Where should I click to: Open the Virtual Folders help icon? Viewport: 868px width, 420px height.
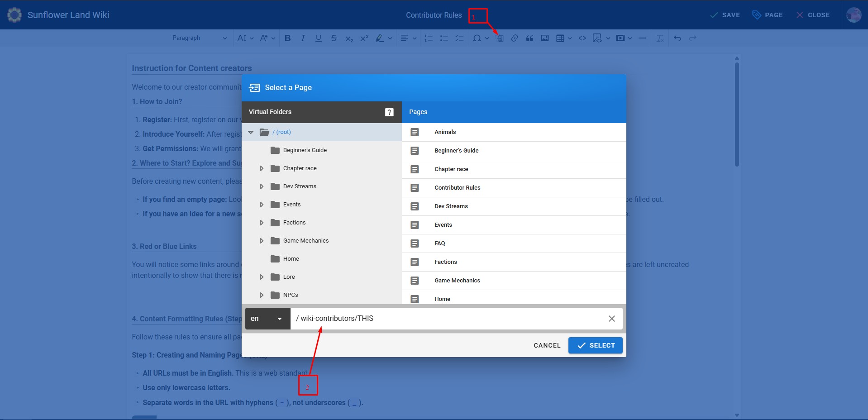(x=389, y=112)
